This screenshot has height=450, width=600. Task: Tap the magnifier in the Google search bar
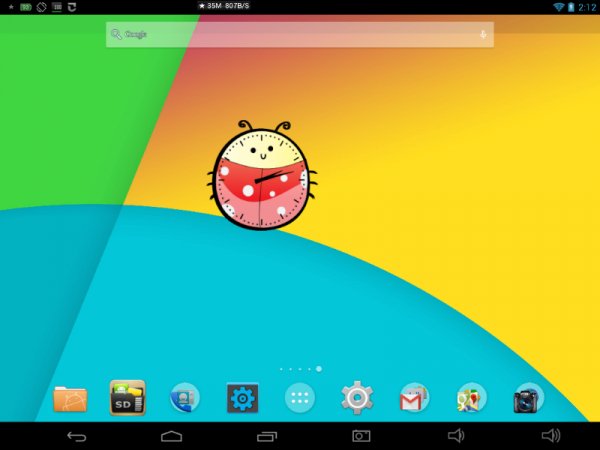[x=116, y=34]
